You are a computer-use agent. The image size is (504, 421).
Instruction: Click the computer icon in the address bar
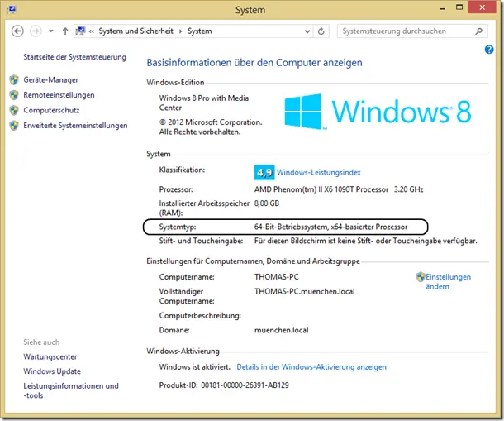80,31
